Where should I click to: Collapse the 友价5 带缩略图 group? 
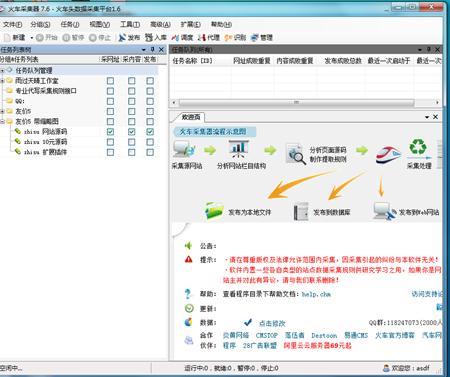coord(2,121)
